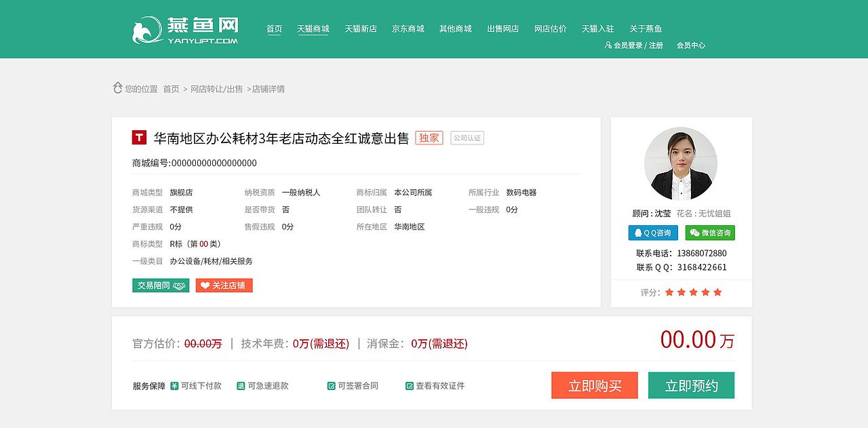Click the home breadcrumb icon
Viewport: 868px width, 428px height.
click(x=117, y=88)
